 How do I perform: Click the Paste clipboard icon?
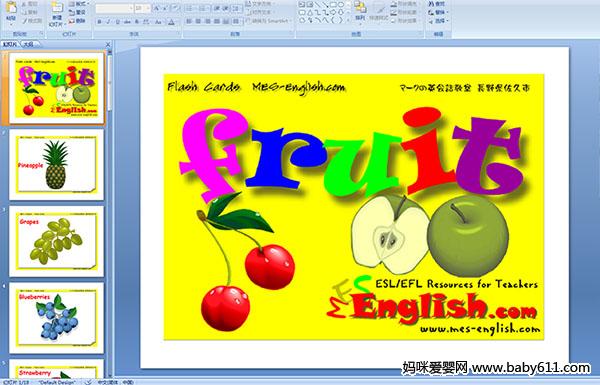[x=11, y=8]
